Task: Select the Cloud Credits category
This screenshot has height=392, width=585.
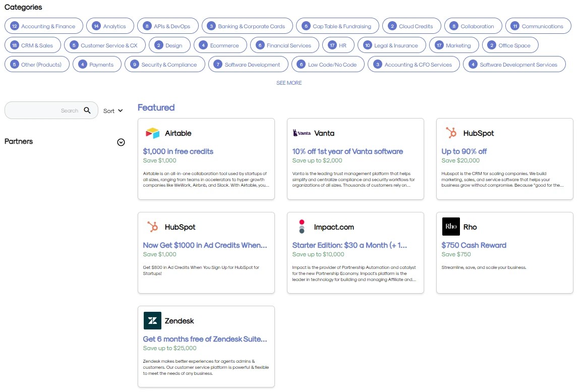Action: [412, 26]
